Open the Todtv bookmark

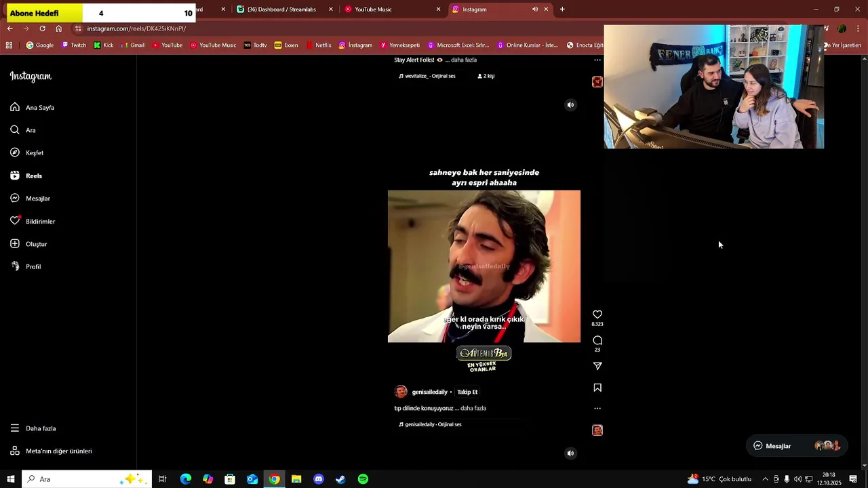point(256,45)
